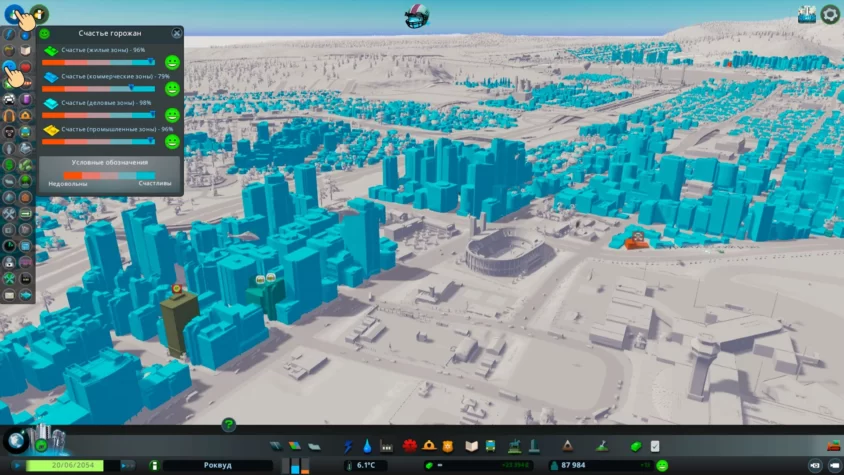Open the Healthcare build menu red cross
Screen dimensions: 844x475
click(x=410, y=446)
